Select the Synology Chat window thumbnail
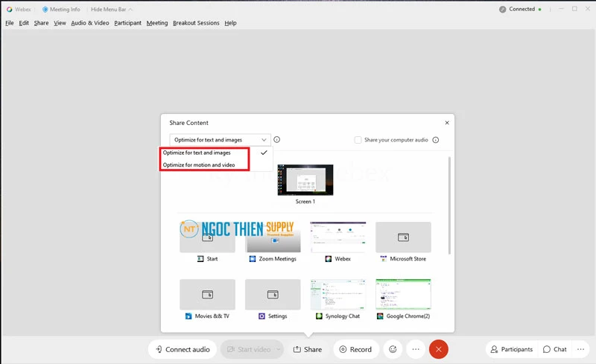Viewport: 596px width, 364px height. coord(338,295)
